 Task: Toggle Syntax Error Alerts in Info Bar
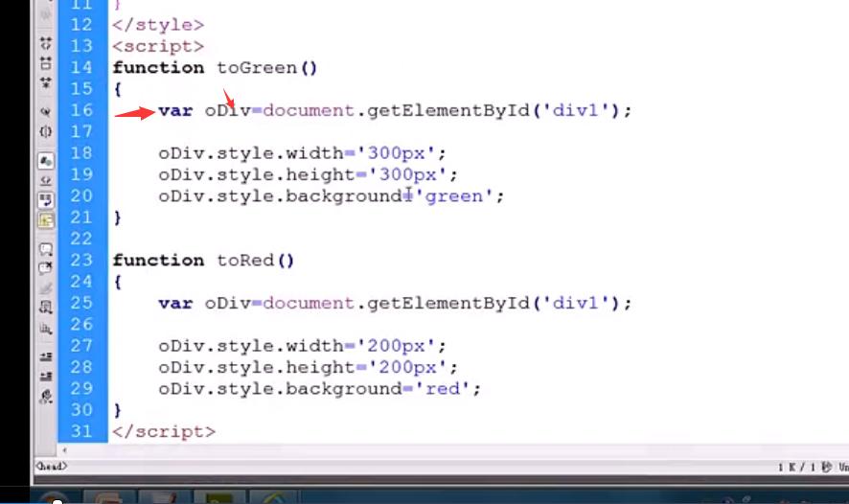pos(46,220)
